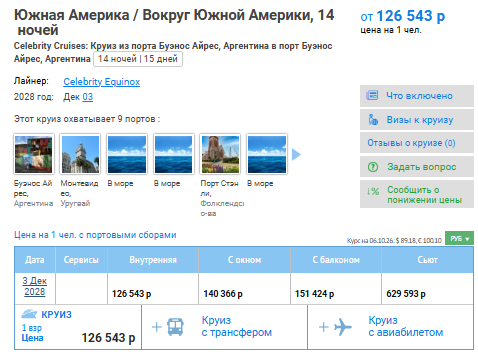Open the РУБ currency dropdown
The width and height of the screenshot is (478, 360).
click(459, 239)
